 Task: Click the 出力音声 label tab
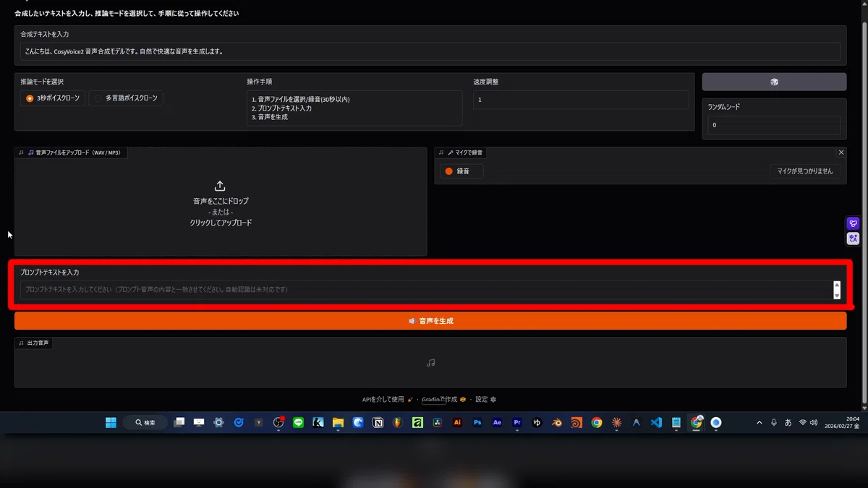coord(33,343)
